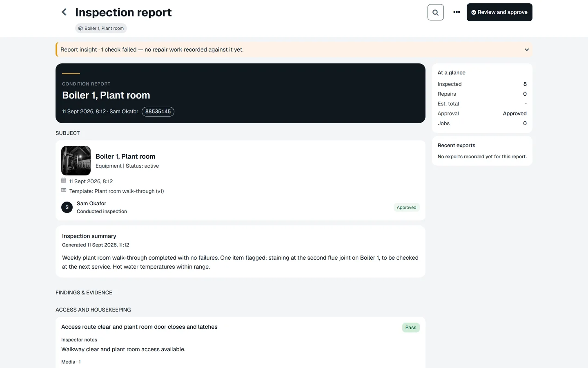Go back using the left chevron

(64, 12)
